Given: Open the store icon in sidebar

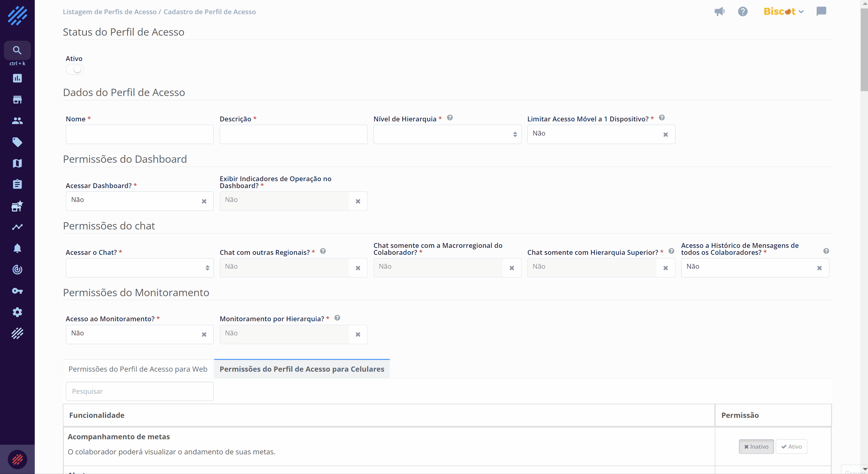Looking at the screenshot, I should (17, 100).
